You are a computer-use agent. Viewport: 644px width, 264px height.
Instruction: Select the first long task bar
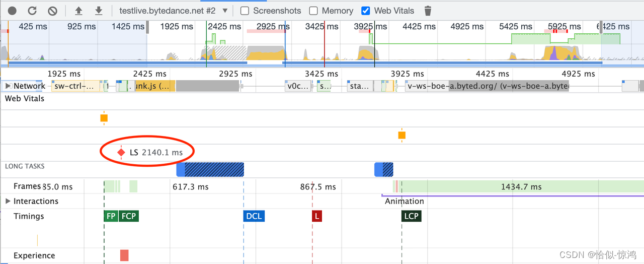click(x=210, y=170)
